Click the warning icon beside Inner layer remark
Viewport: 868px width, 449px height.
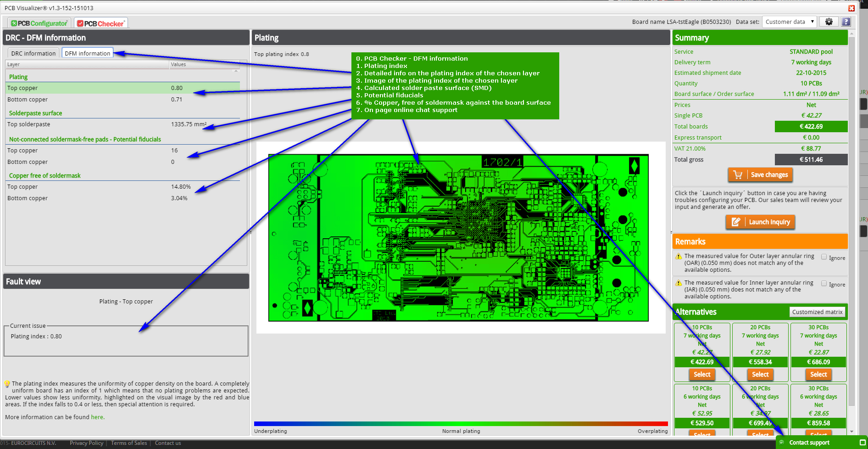679,283
